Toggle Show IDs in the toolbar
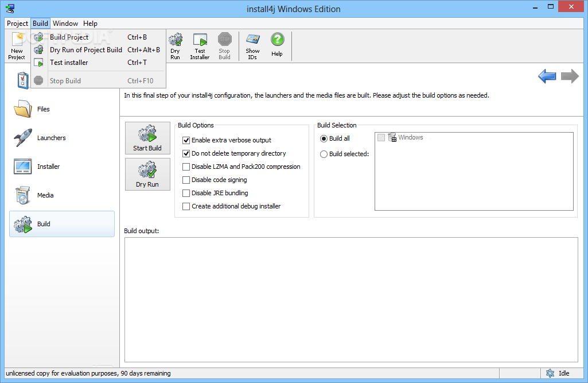588x383 pixels. (252, 46)
